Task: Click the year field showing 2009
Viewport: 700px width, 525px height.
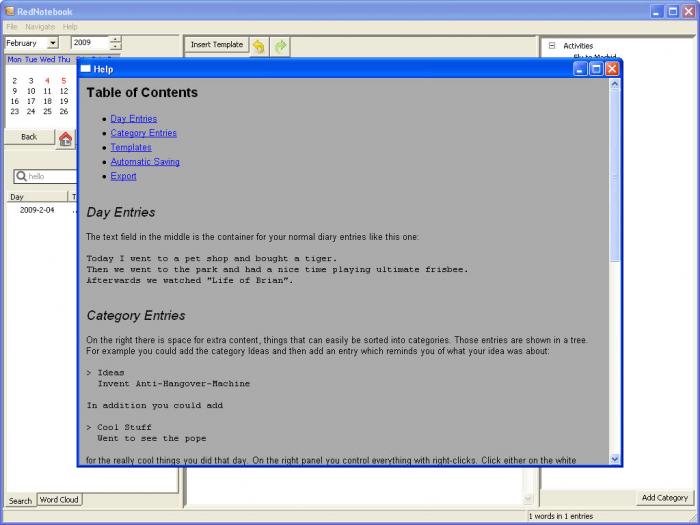Action: pyautogui.click(x=91, y=43)
